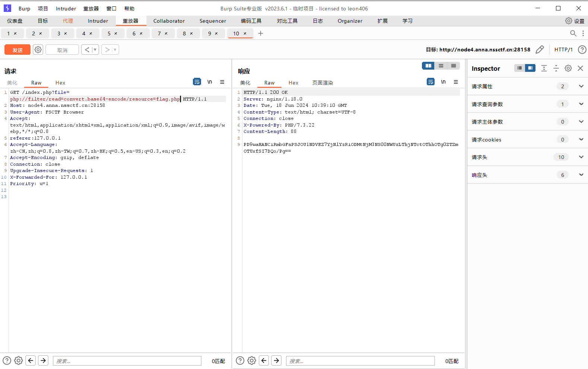The width and height of the screenshot is (588, 369).
Task: Click the Burp Suite logo icon
Action: [7, 8]
